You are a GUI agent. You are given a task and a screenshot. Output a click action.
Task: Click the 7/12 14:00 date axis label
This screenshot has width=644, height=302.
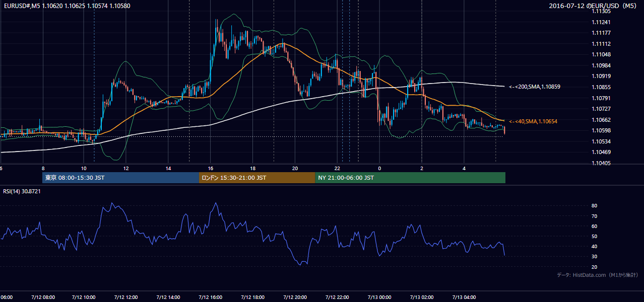[x=168, y=297]
